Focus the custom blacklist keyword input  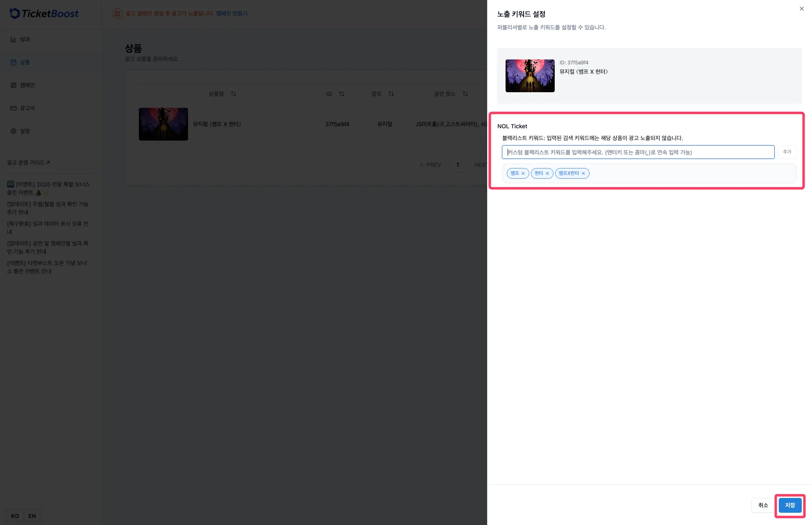pos(637,152)
